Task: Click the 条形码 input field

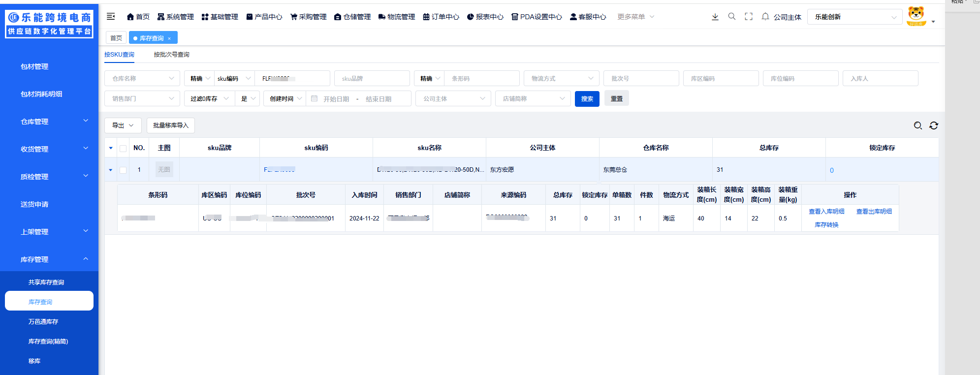Action: [x=481, y=79]
